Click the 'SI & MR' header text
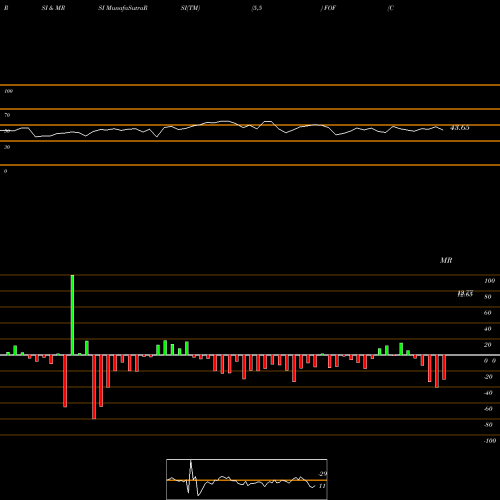Viewport: 500px width, 500px height. (x=53, y=8)
